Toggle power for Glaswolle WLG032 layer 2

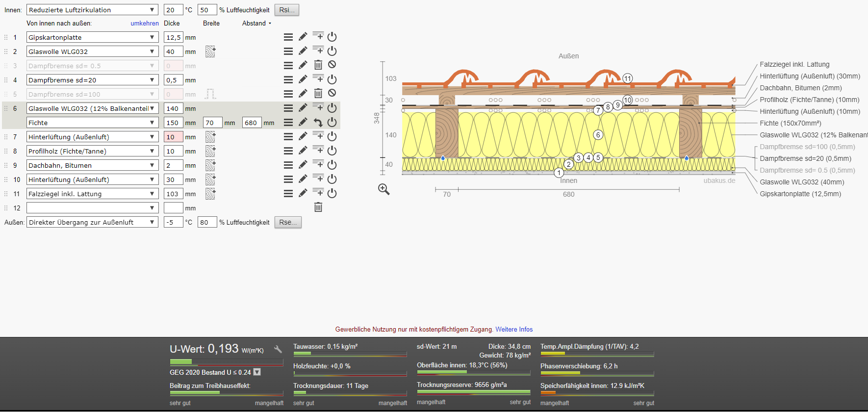332,51
